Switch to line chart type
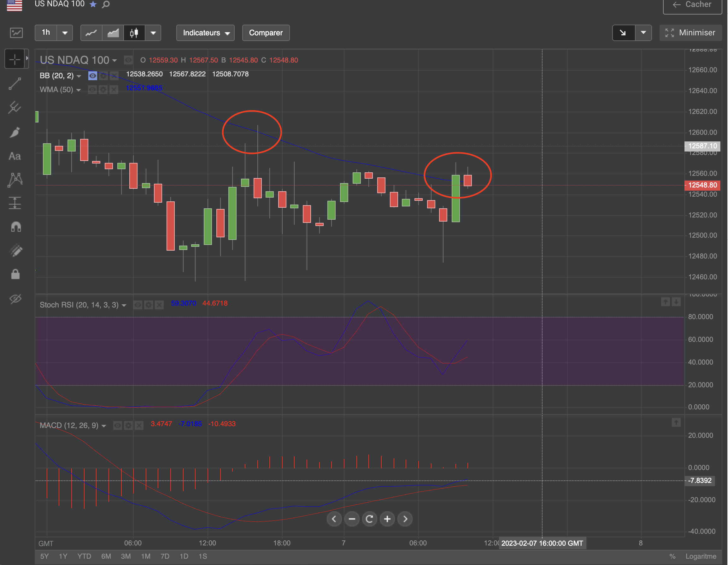The width and height of the screenshot is (728, 565). coord(91,33)
